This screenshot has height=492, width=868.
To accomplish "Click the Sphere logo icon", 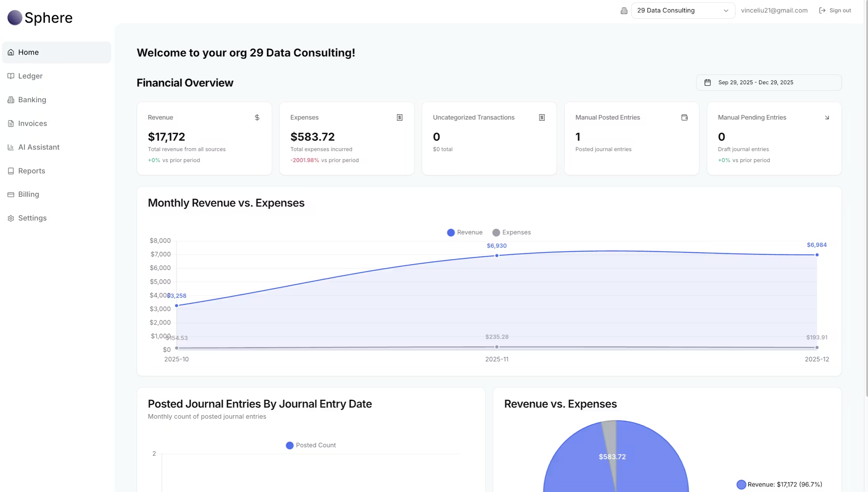I will click(x=15, y=17).
